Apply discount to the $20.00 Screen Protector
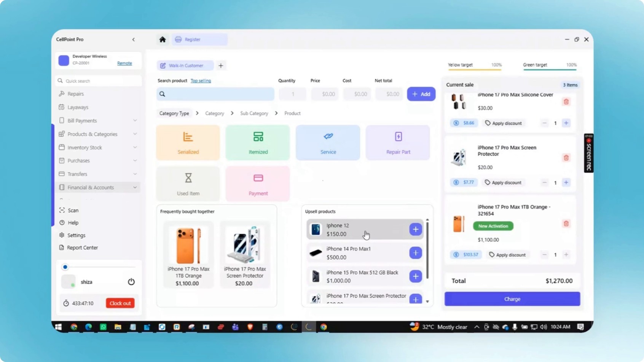Viewport: 644px width, 362px height. click(503, 183)
